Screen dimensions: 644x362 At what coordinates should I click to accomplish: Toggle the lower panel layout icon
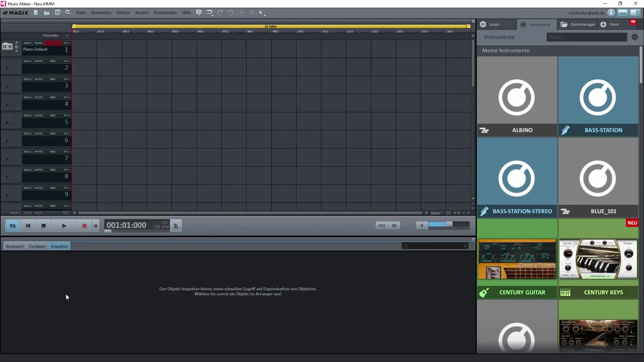(623, 13)
